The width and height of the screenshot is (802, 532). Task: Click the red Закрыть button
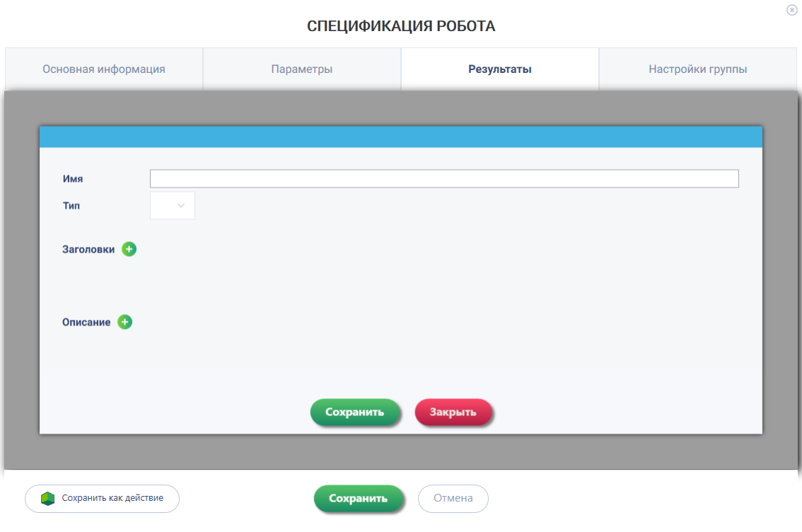click(453, 412)
